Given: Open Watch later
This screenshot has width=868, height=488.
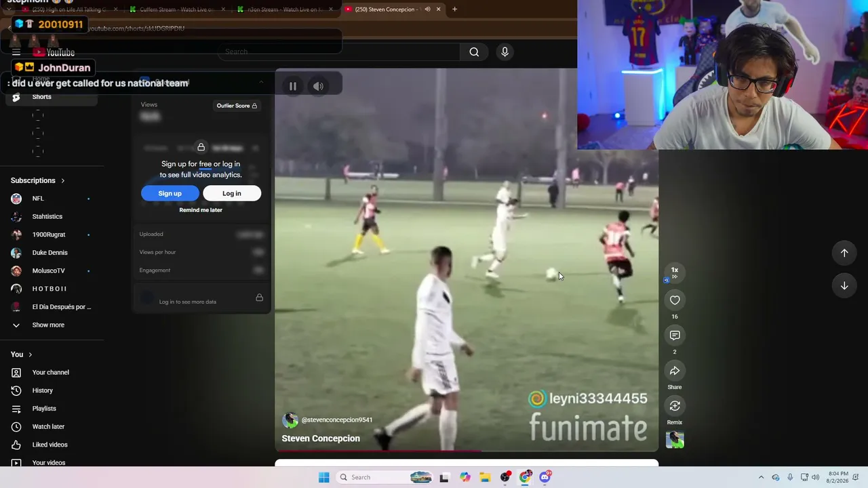Looking at the screenshot, I should coord(49,427).
